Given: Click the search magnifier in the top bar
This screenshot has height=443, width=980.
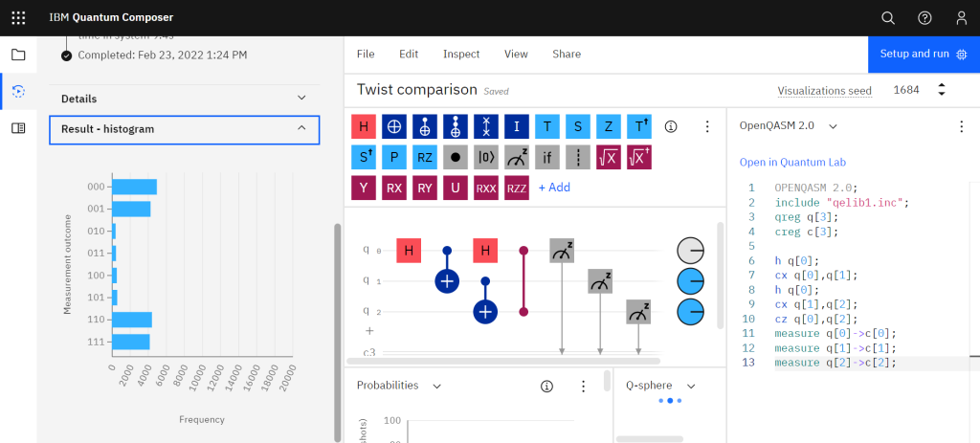Looking at the screenshot, I should click(888, 18).
